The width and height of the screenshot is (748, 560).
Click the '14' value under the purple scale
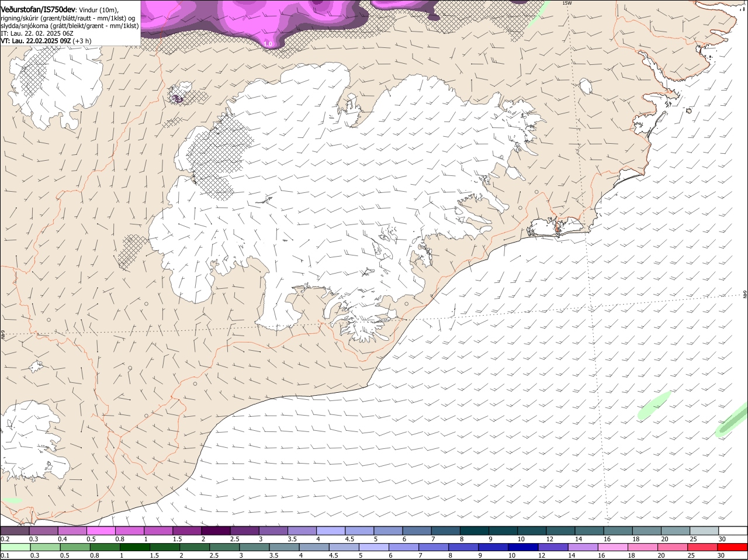click(x=578, y=539)
